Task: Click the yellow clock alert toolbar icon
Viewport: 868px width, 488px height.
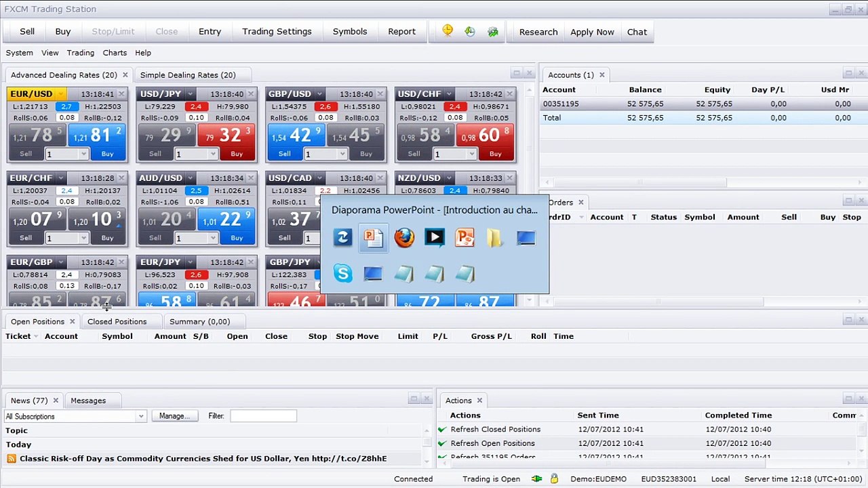Action: 448,31
